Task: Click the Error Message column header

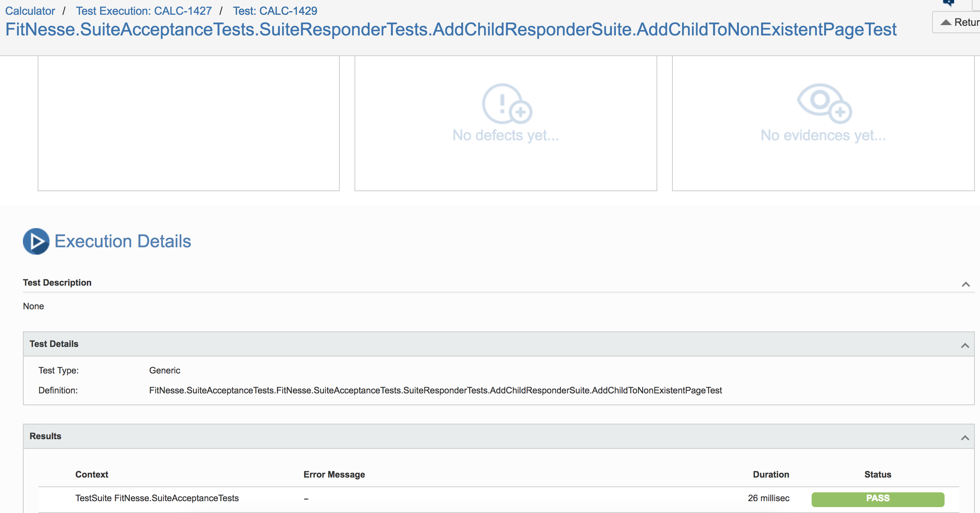Action: pos(334,474)
